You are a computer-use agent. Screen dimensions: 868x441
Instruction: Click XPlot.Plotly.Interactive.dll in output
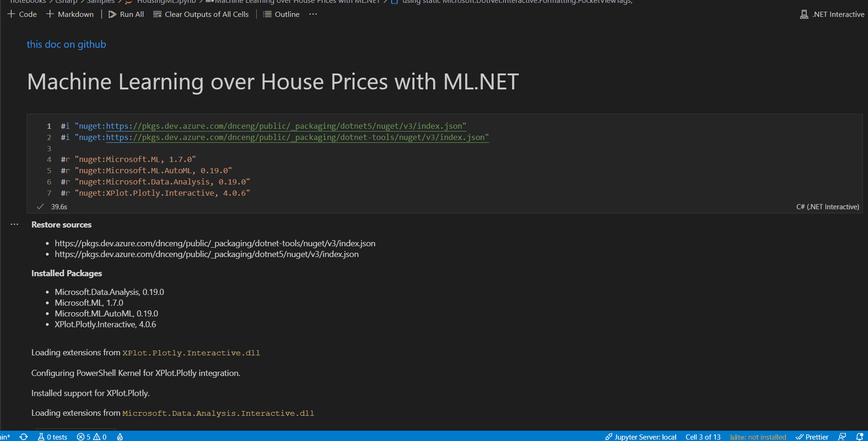[x=191, y=353]
